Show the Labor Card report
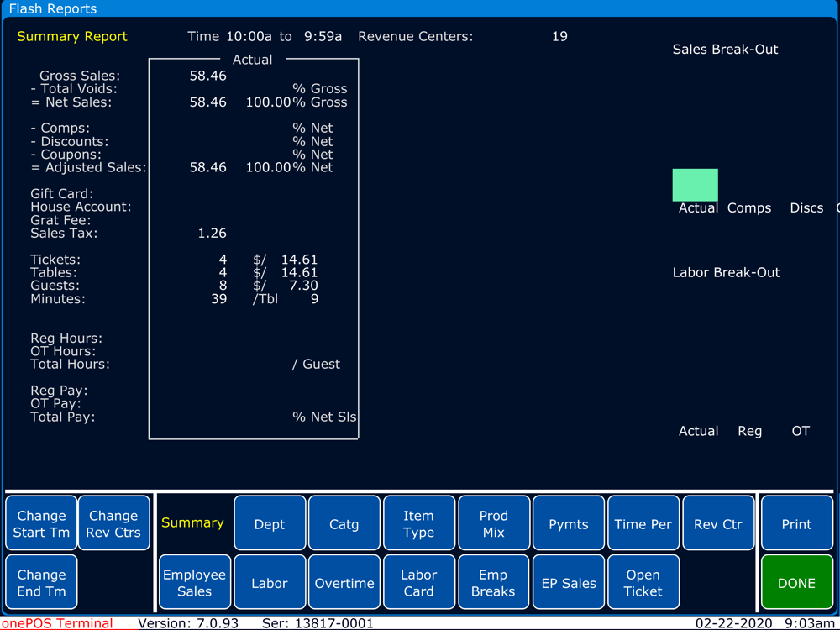This screenshot has height=630, width=840. [x=419, y=582]
